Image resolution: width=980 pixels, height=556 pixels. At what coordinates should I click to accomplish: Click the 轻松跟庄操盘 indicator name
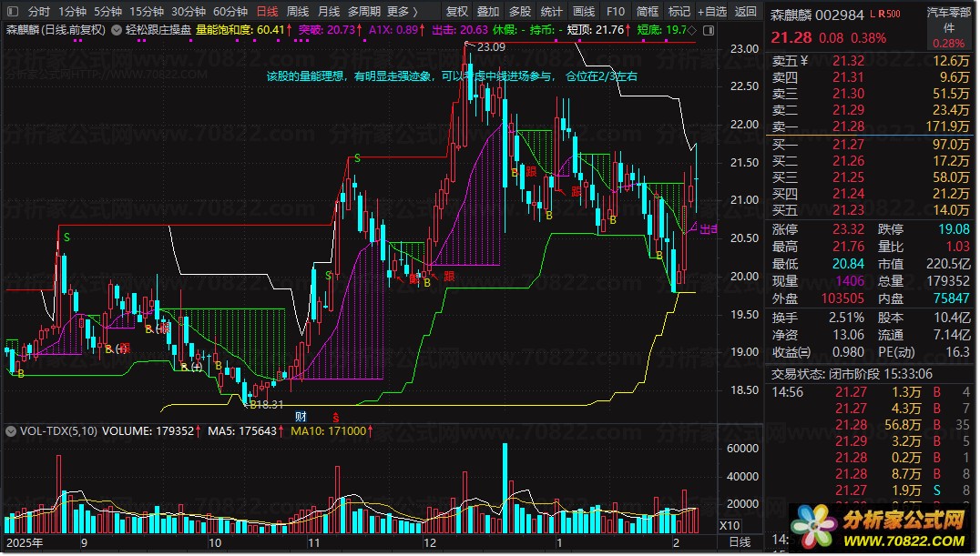pyautogui.click(x=158, y=30)
